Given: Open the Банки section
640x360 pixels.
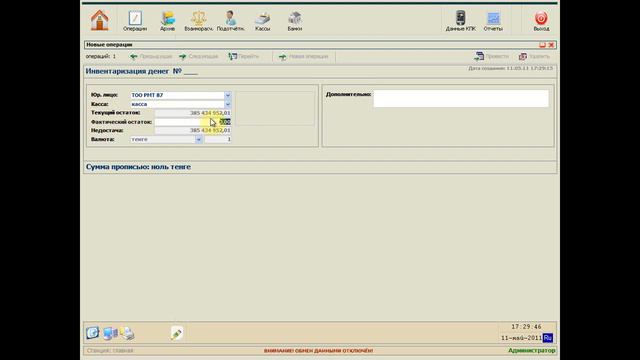Looking at the screenshot, I should [x=295, y=21].
